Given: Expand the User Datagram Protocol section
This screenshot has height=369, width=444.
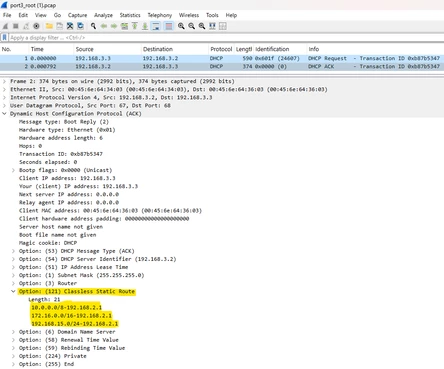Looking at the screenshot, I should 4,105.
